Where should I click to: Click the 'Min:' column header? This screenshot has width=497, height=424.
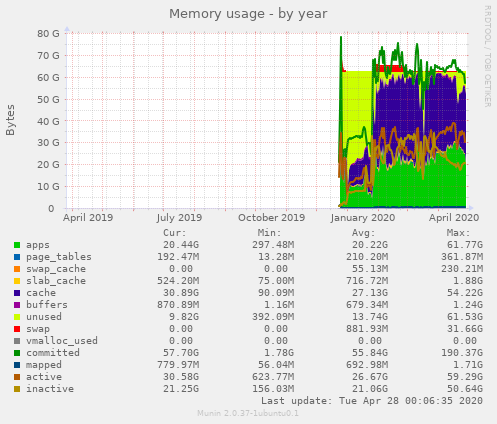coord(269,233)
